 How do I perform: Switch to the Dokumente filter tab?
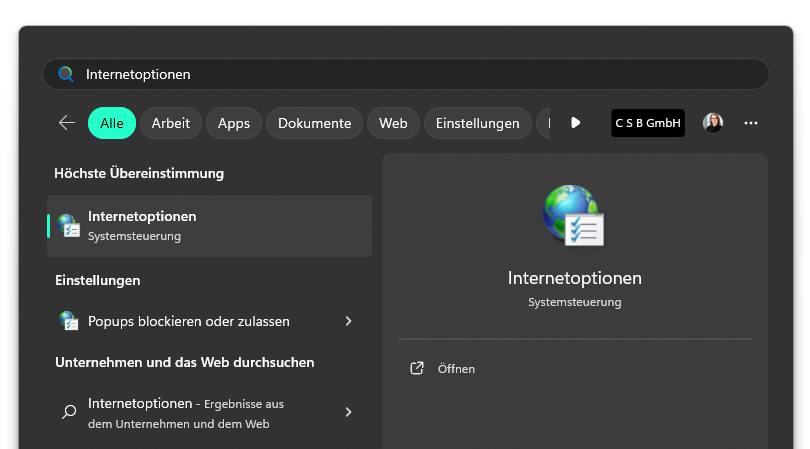coord(314,123)
